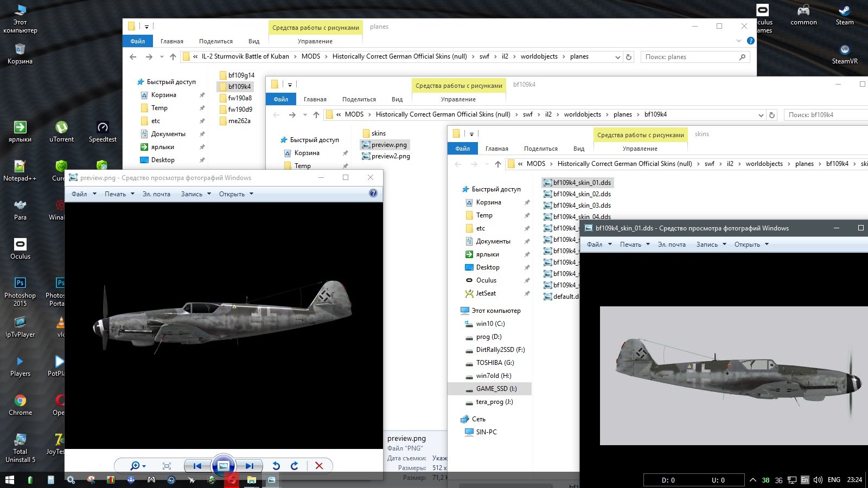Rotate the preview image clockwise

coord(295,466)
